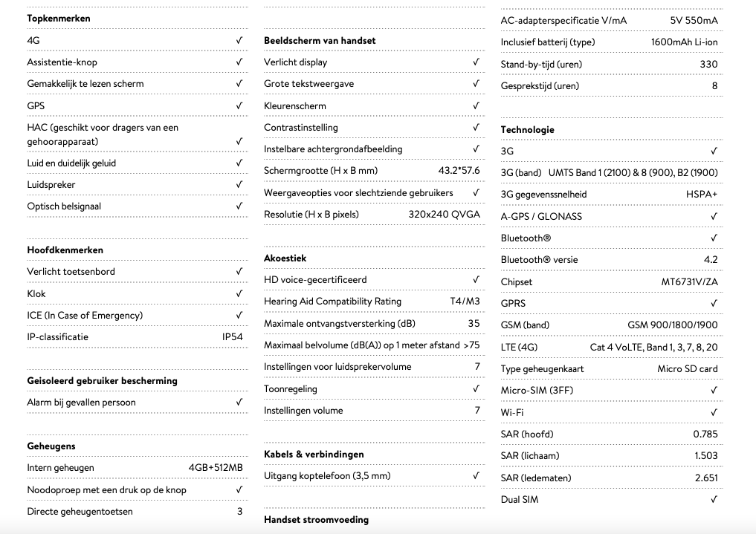Click the Wi-Fi checkmark in Technologie

(x=714, y=412)
